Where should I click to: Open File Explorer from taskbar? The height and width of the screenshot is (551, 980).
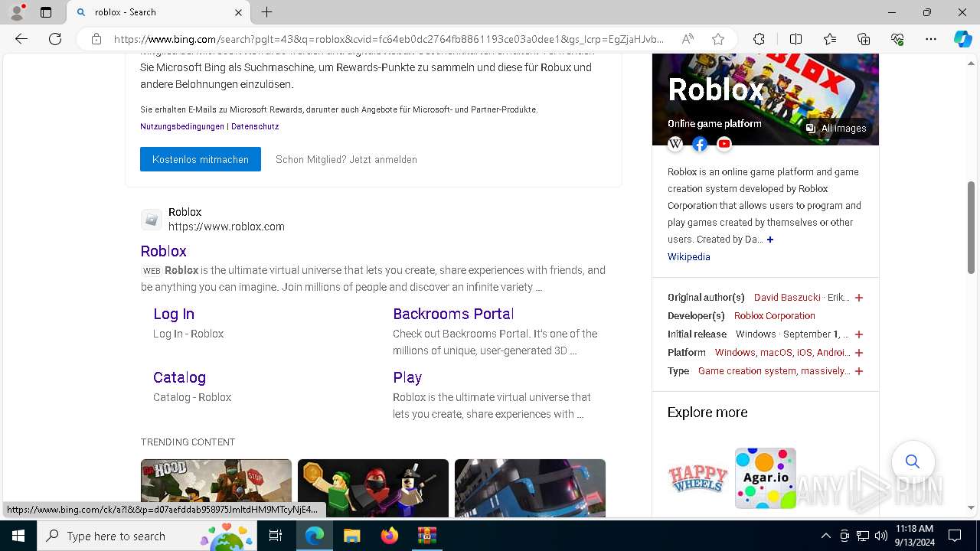(351, 536)
